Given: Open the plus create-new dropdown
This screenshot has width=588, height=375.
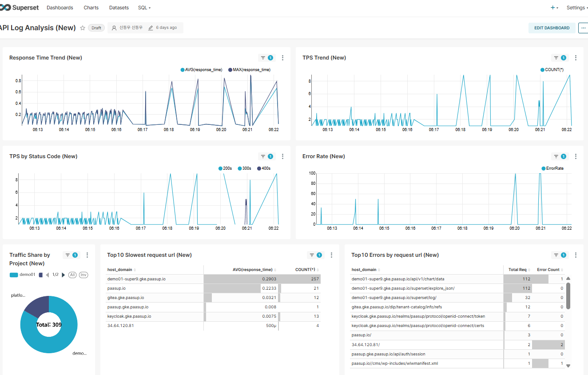Looking at the screenshot, I should point(554,8).
